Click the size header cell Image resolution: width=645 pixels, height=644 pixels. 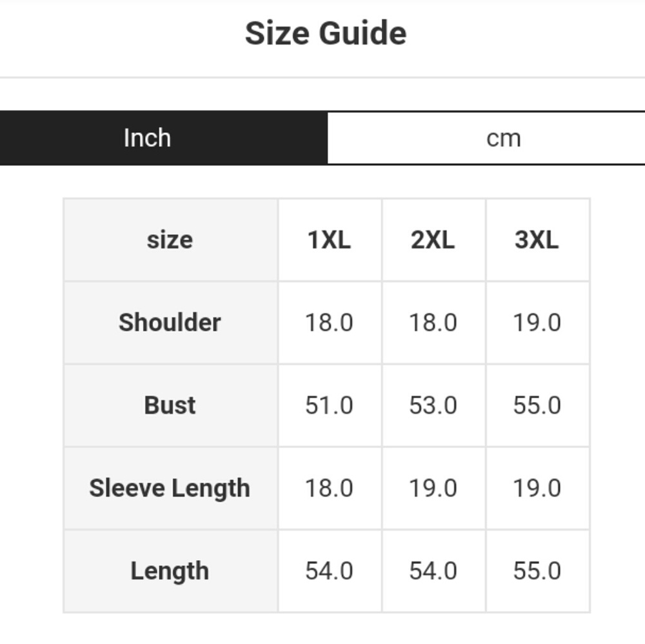coord(170,240)
